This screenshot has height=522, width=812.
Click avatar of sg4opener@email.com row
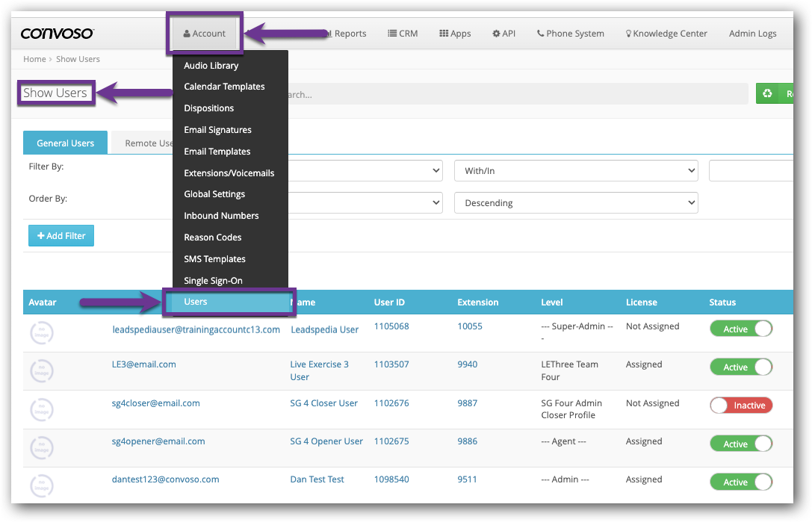(x=41, y=447)
